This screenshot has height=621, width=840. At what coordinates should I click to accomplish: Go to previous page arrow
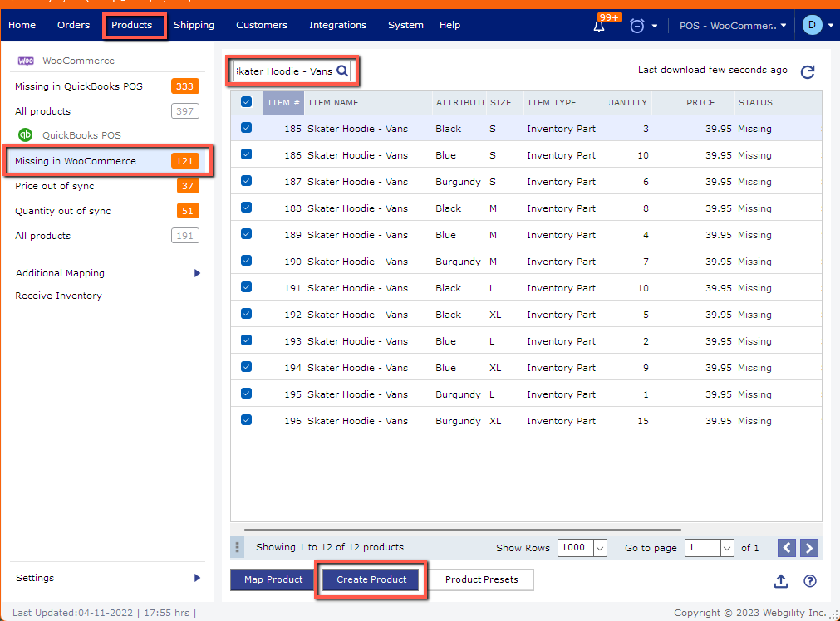click(787, 548)
